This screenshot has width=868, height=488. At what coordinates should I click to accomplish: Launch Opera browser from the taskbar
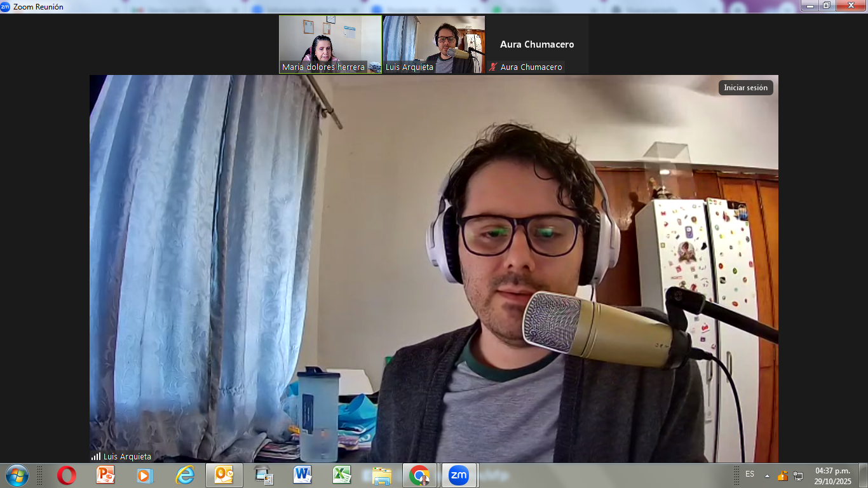coord(66,475)
